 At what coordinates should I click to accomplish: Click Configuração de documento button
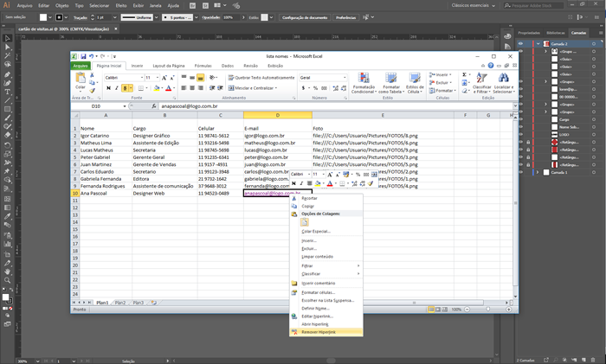[305, 17]
